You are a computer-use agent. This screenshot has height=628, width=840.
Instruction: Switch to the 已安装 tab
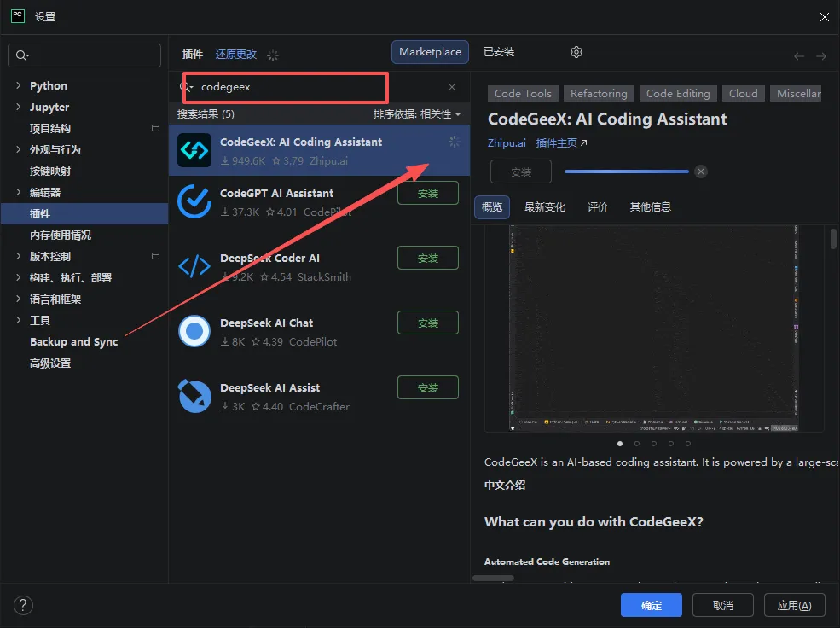click(x=499, y=52)
